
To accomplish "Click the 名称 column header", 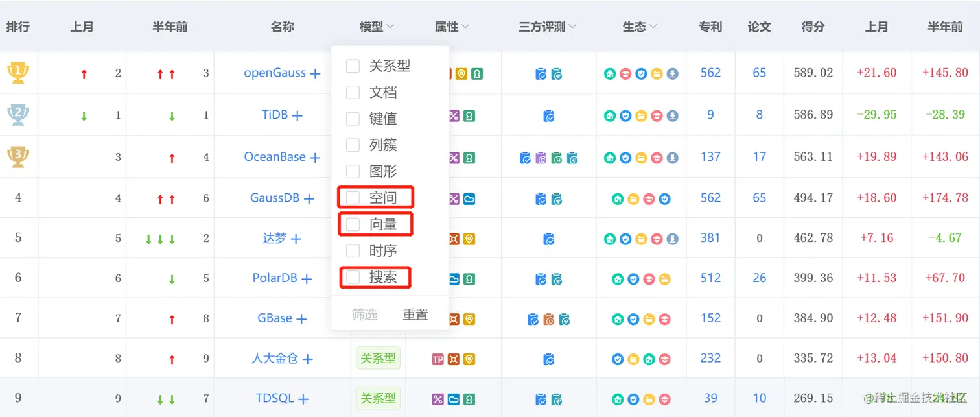I will [x=283, y=27].
